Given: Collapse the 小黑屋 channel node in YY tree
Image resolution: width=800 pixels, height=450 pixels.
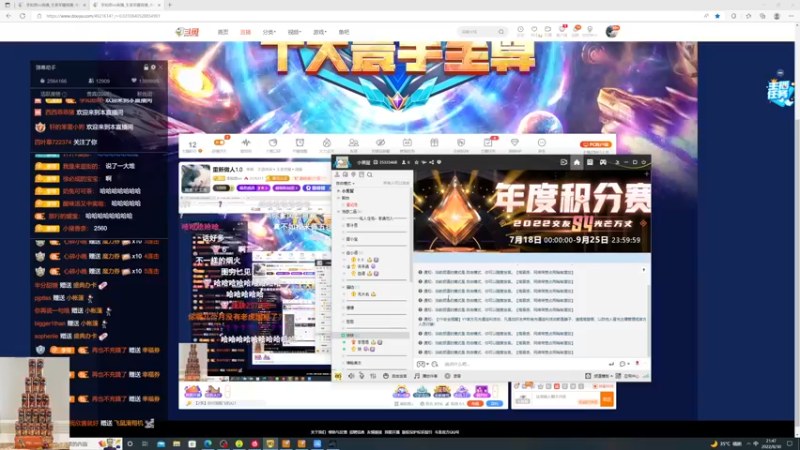Looking at the screenshot, I should [x=339, y=191].
